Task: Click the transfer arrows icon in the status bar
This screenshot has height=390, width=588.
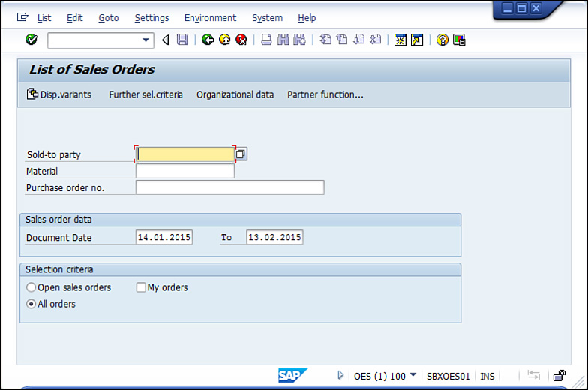Action: click(x=534, y=375)
